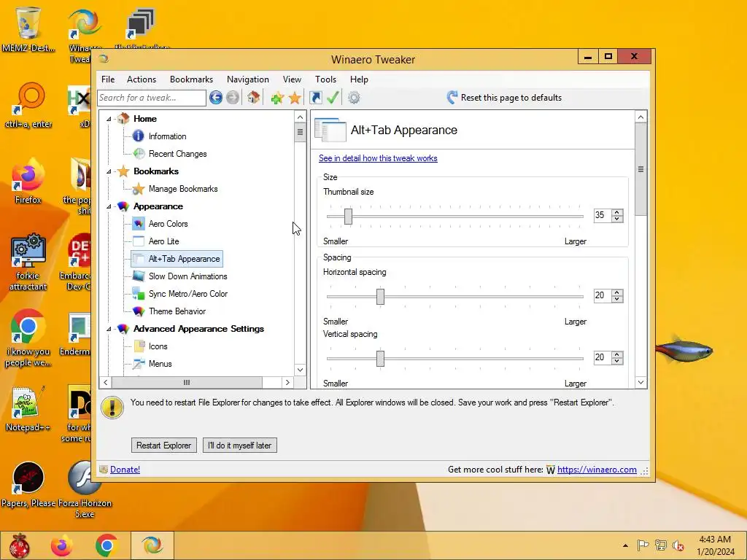Open settings gear icon in toolbar
The width and height of the screenshot is (747, 560).
pos(354,98)
